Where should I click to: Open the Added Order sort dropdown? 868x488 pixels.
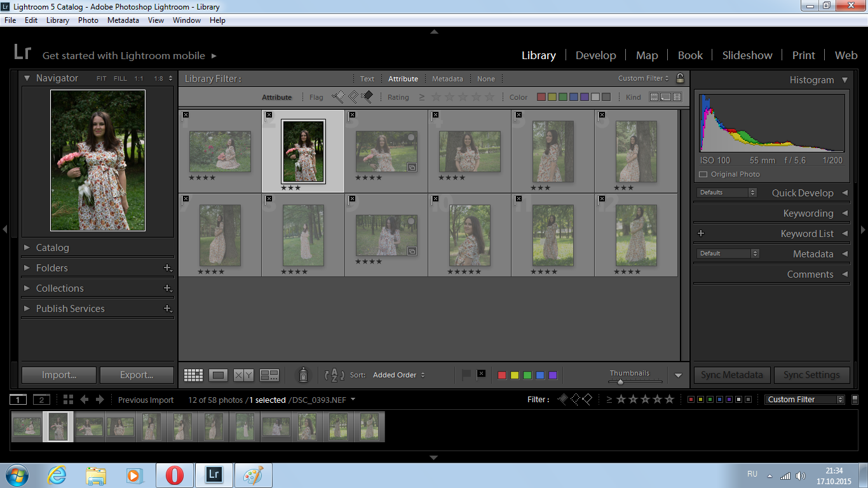tap(398, 375)
